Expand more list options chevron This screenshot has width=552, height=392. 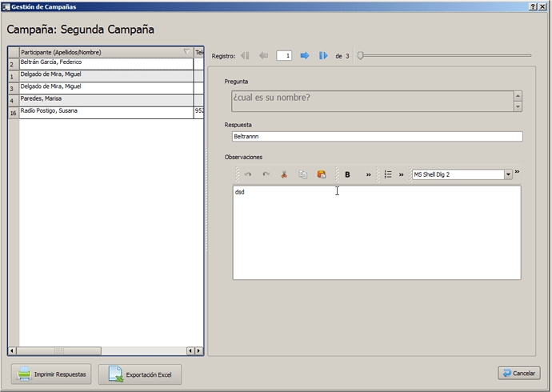[x=401, y=174]
